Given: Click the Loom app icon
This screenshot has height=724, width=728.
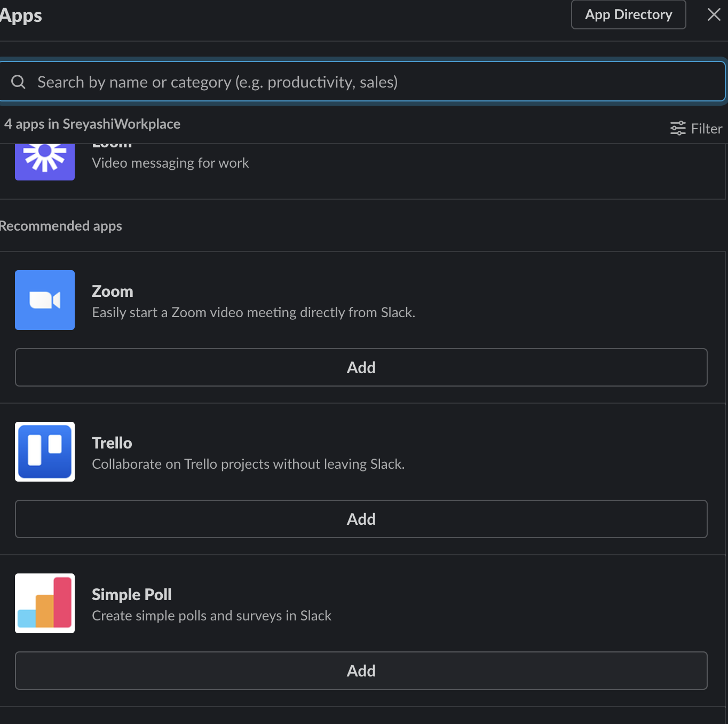Looking at the screenshot, I should point(45,162).
